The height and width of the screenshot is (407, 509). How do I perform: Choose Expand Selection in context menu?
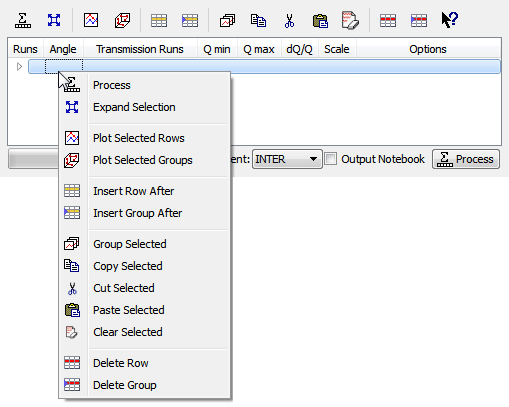145,107
